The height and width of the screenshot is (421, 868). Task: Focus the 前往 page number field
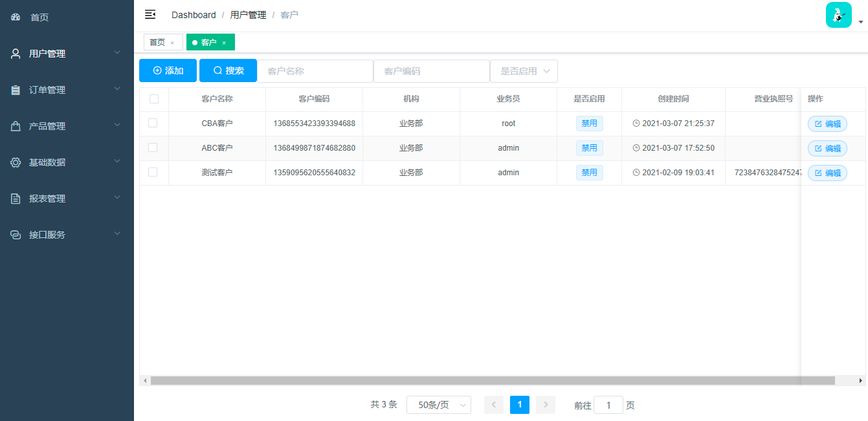click(x=608, y=405)
